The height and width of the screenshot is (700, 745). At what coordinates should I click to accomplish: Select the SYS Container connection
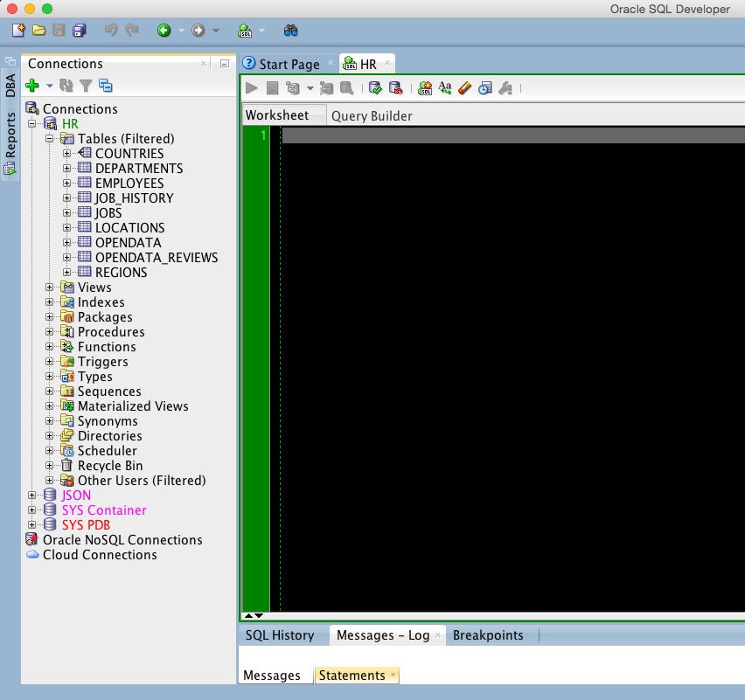coord(104,510)
